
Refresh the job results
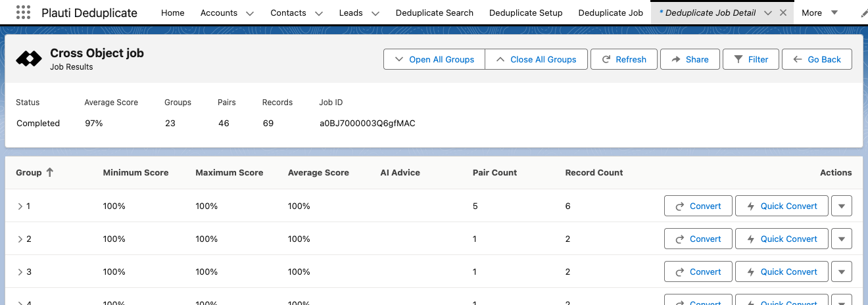pyautogui.click(x=623, y=59)
